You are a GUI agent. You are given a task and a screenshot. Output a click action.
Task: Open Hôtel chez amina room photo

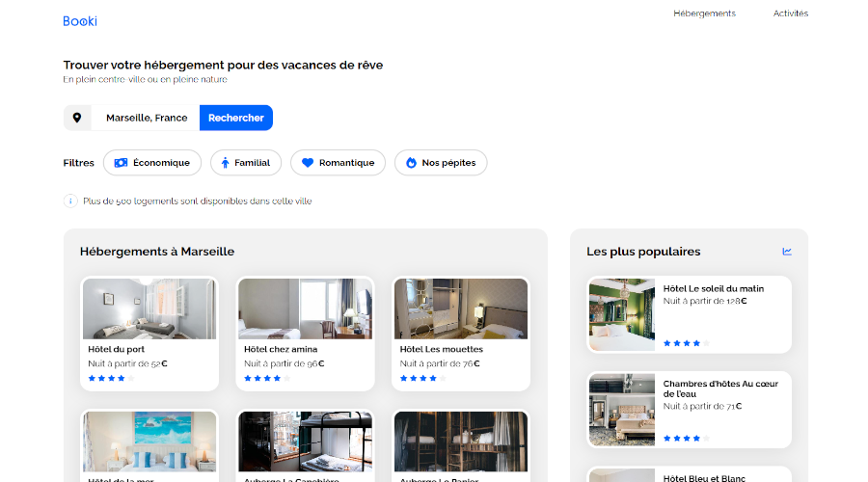pyautogui.click(x=305, y=308)
